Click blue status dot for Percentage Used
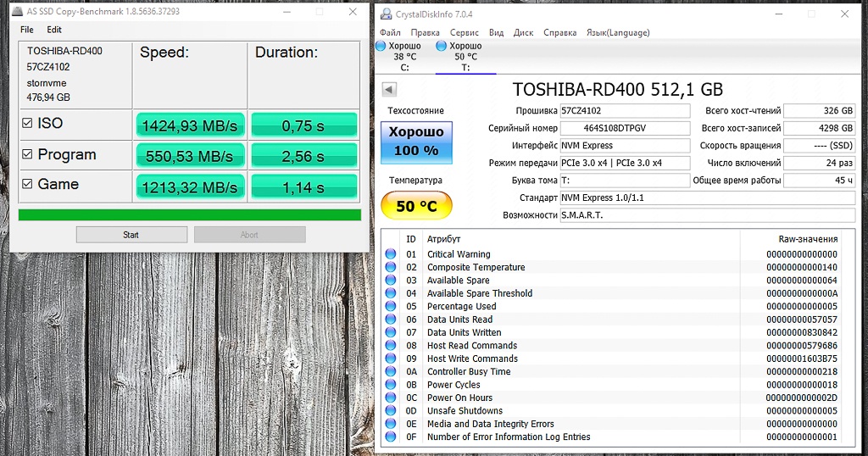Image resolution: width=868 pixels, height=456 pixels. pyautogui.click(x=391, y=306)
